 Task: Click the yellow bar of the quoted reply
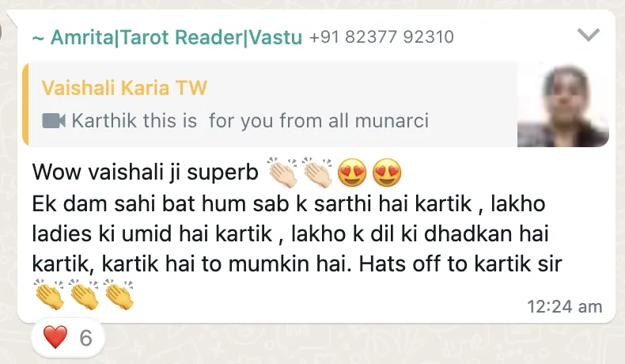(x=25, y=104)
